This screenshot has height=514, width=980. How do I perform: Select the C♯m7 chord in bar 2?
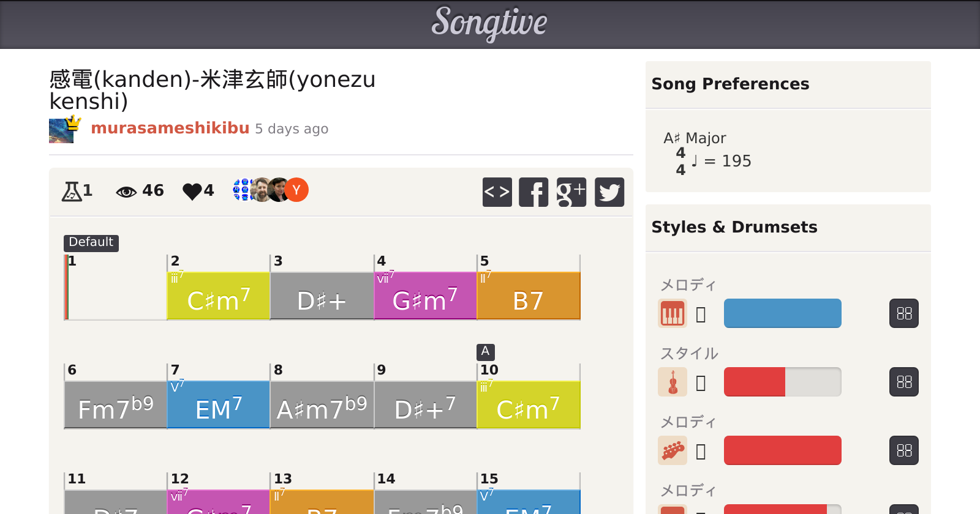click(x=219, y=296)
